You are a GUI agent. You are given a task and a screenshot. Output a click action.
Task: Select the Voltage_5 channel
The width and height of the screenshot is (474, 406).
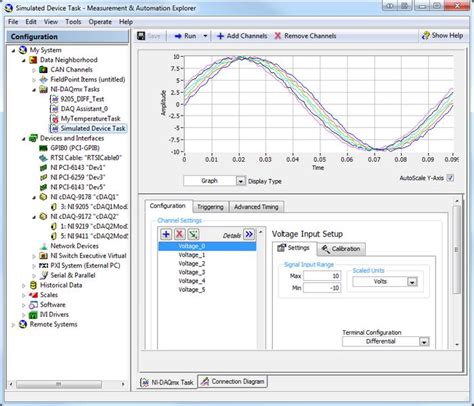point(192,290)
